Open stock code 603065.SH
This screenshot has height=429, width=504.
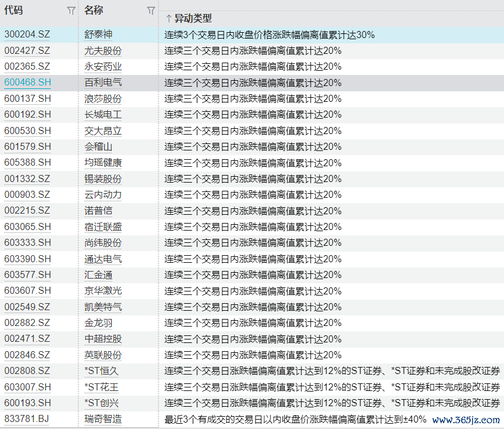pyautogui.click(x=27, y=226)
